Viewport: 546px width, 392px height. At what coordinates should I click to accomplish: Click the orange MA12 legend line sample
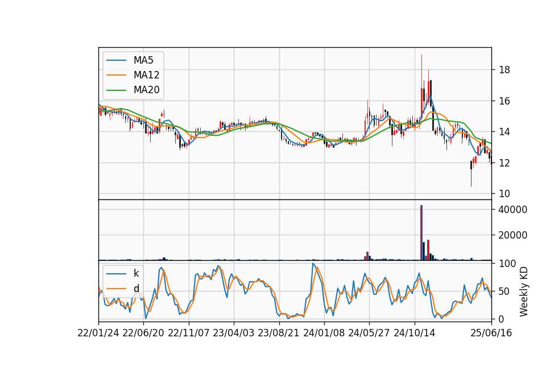(x=116, y=75)
